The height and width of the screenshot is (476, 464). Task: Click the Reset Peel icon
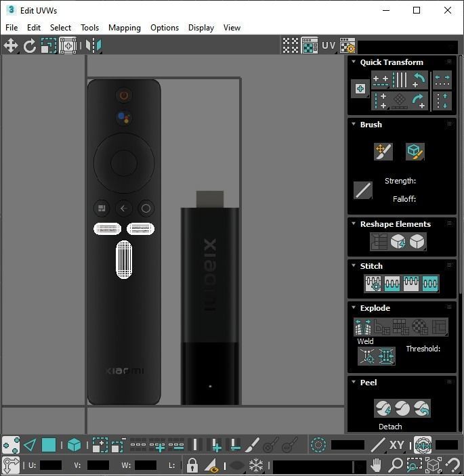click(421, 408)
